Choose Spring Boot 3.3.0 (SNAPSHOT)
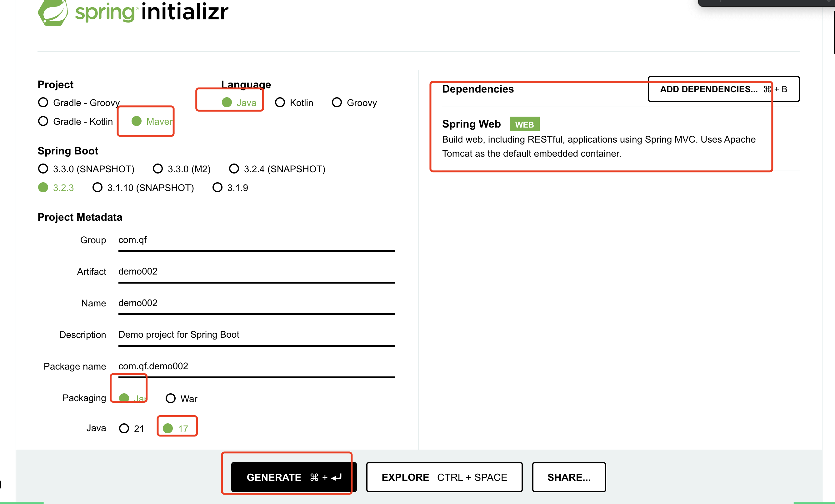835x504 pixels. click(x=43, y=169)
